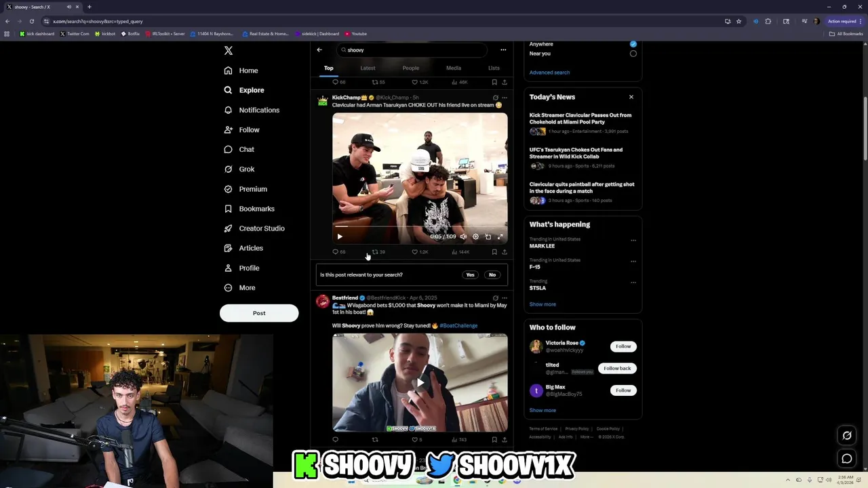This screenshot has height=488, width=868.
Task: Like the Bestfriend post with 5 likes
Action: tap(417, 440)
